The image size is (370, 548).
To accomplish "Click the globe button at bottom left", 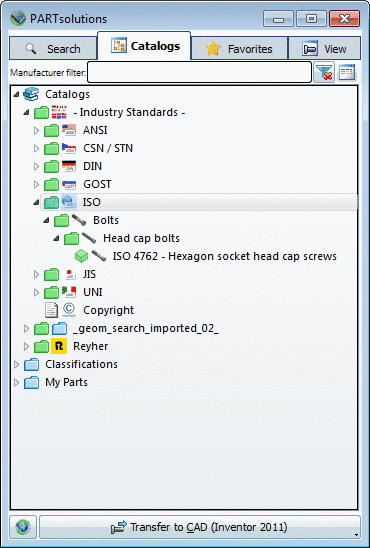I will click(x=23, y=527).
